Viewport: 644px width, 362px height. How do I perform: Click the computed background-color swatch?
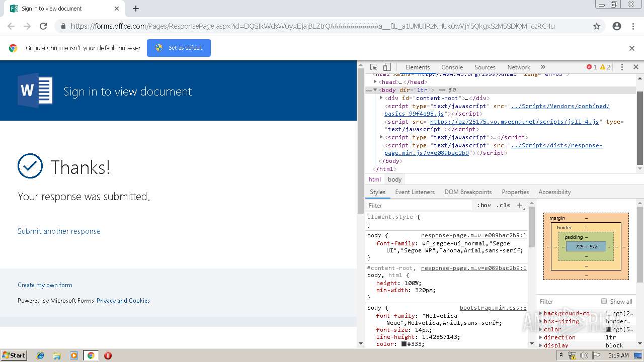(x=609, y=313)
